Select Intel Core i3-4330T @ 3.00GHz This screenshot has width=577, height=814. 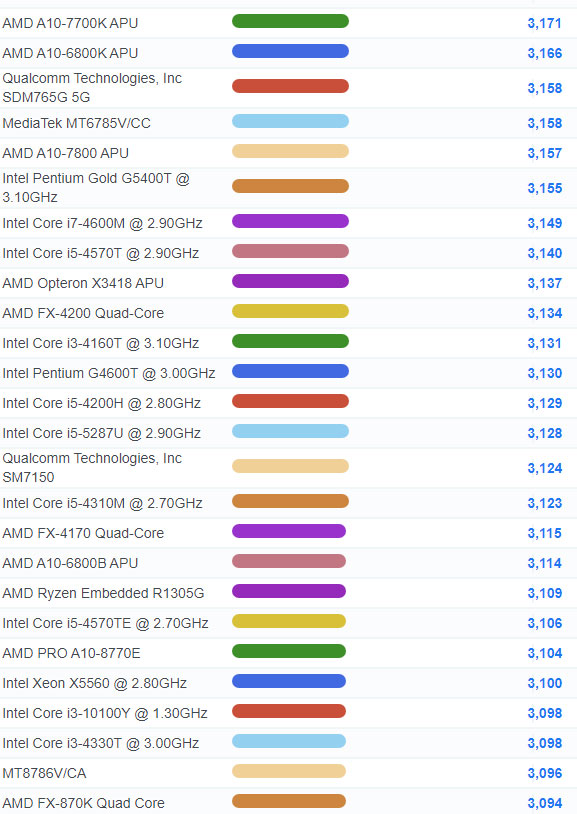click(101, 744)
